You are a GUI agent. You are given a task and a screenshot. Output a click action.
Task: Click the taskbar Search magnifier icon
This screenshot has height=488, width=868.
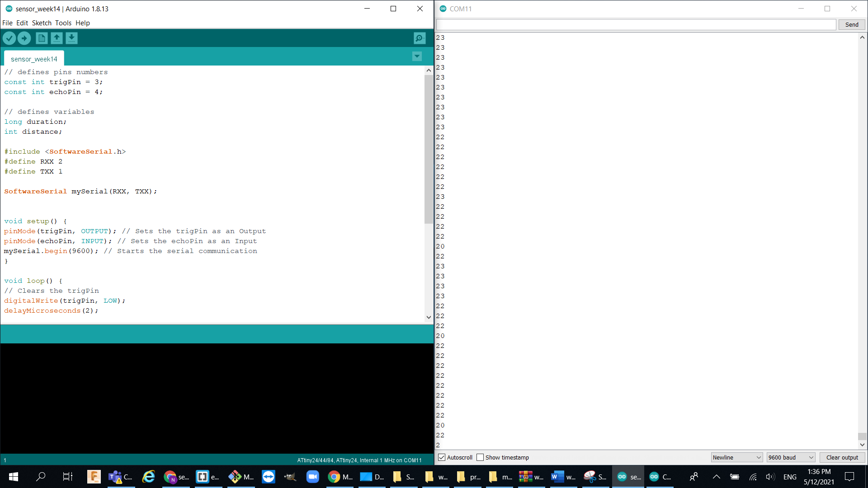tap(41, 477)
